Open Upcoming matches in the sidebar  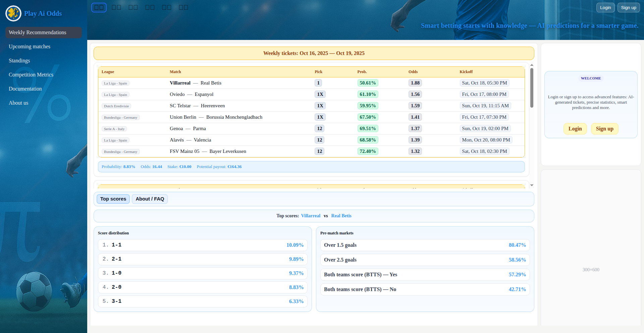[30, 47]
